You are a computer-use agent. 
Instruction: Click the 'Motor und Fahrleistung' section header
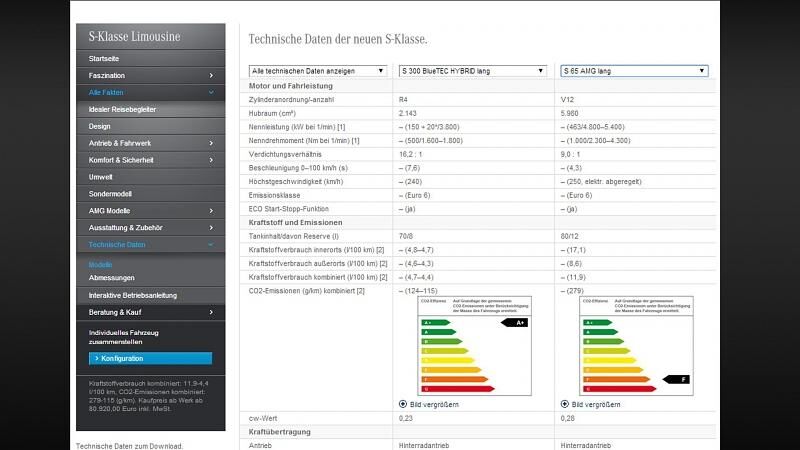tap(290, 86)
